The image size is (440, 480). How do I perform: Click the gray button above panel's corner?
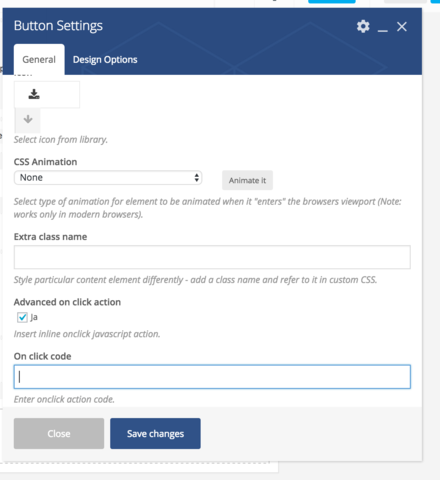coord(405,1)
